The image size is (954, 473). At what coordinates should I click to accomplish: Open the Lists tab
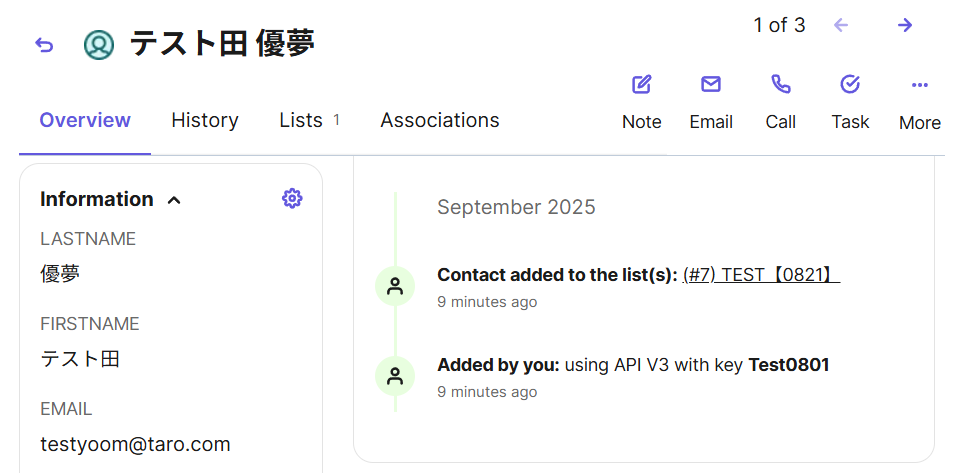309,120
